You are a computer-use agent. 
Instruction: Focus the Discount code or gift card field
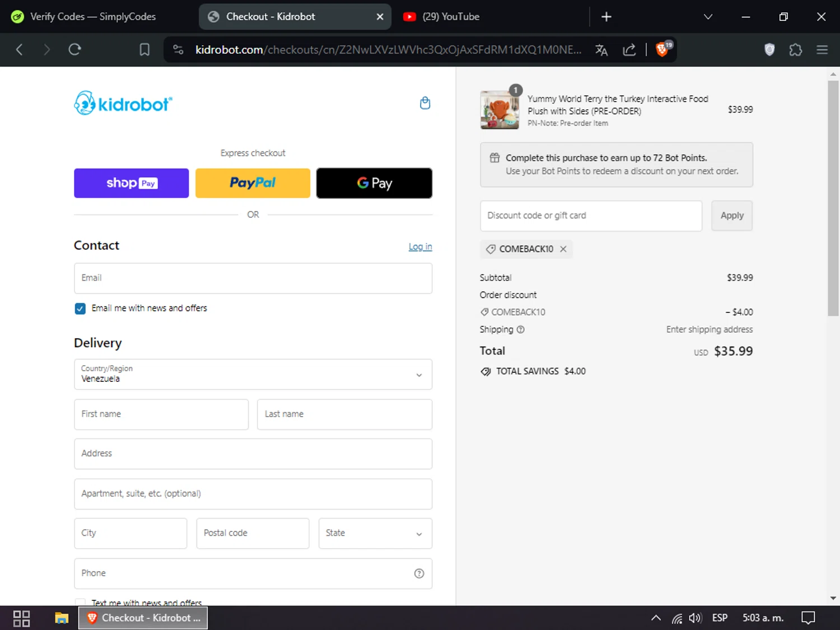591,216
